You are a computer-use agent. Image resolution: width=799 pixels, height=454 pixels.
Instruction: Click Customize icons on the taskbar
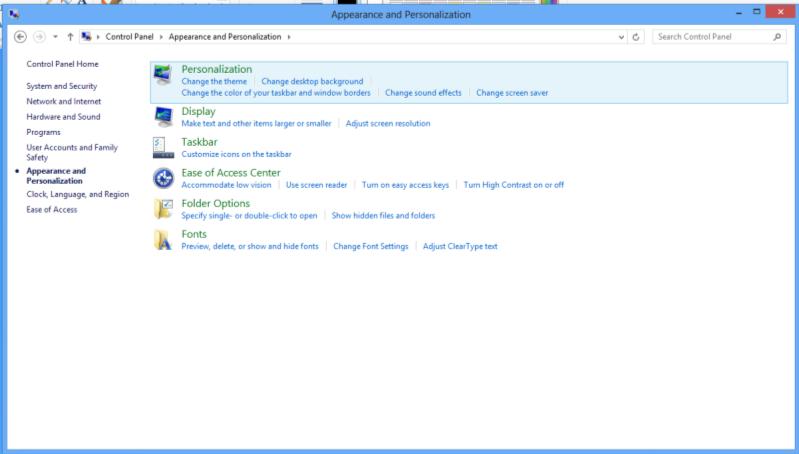pos(236,154)
